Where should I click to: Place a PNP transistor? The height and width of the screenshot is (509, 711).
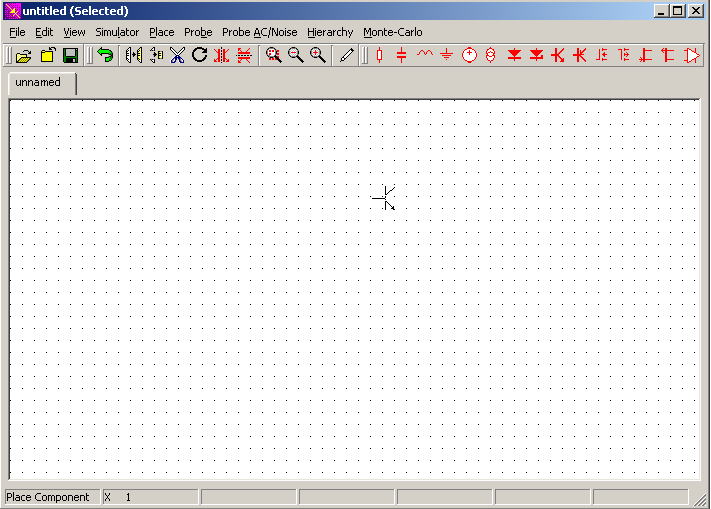point(580,55)
